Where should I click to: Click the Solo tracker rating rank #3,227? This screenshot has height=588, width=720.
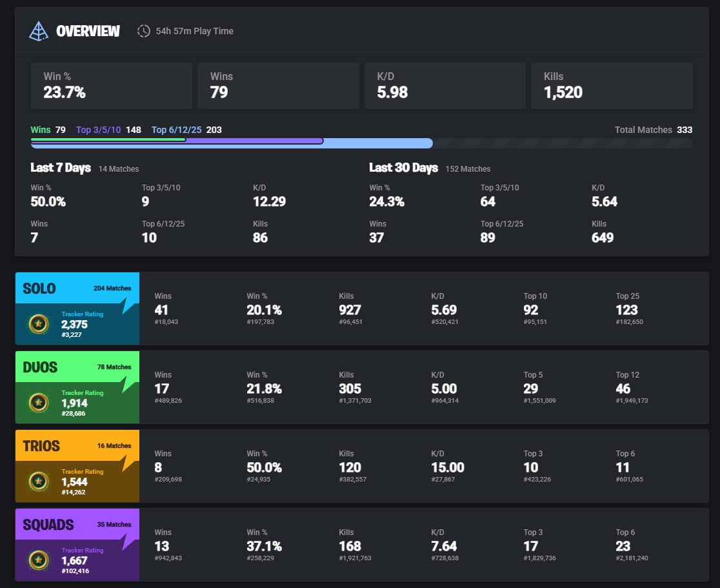72,335
